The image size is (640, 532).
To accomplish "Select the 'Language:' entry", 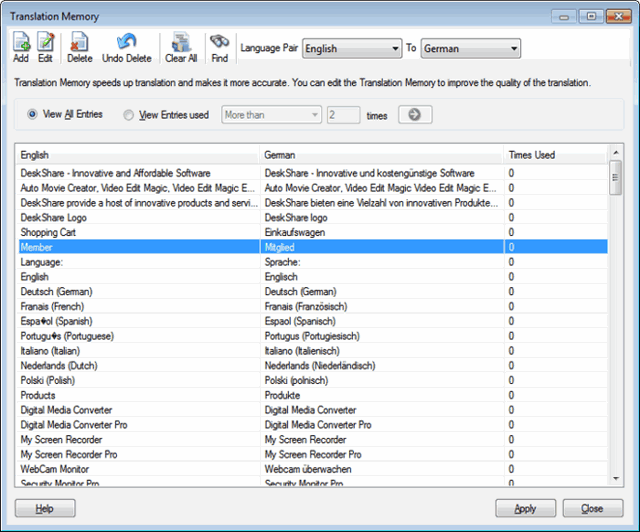I will click(x=42, y=262).
